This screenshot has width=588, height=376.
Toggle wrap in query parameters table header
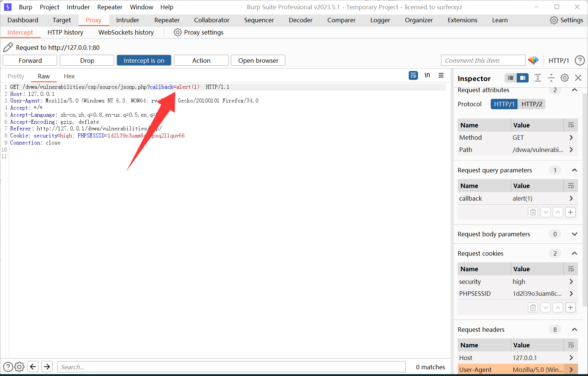pyautogui.click(x=571, y=186)
